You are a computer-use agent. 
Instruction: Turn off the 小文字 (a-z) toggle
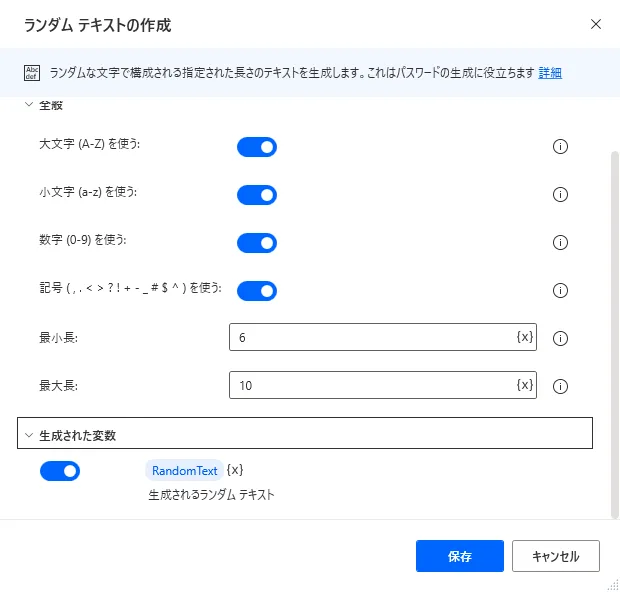pyautogui.click(x=257, y=194)
